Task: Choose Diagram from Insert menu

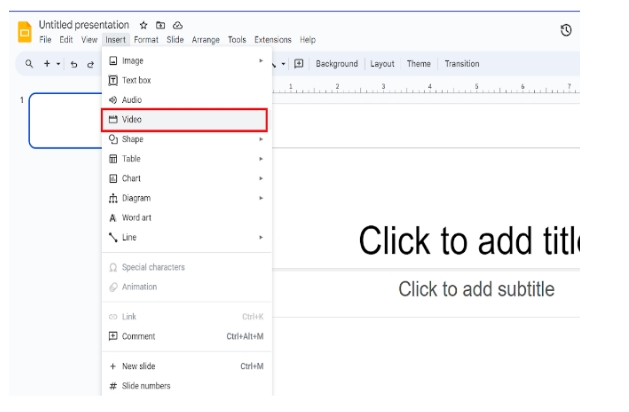Action: [187, 198]
